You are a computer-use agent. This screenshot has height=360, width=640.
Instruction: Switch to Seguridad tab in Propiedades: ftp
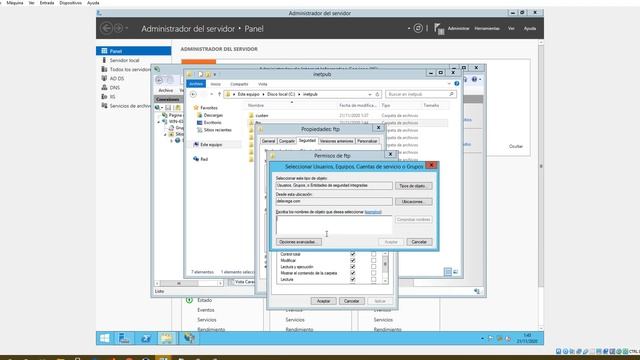[x=307, y=140]
